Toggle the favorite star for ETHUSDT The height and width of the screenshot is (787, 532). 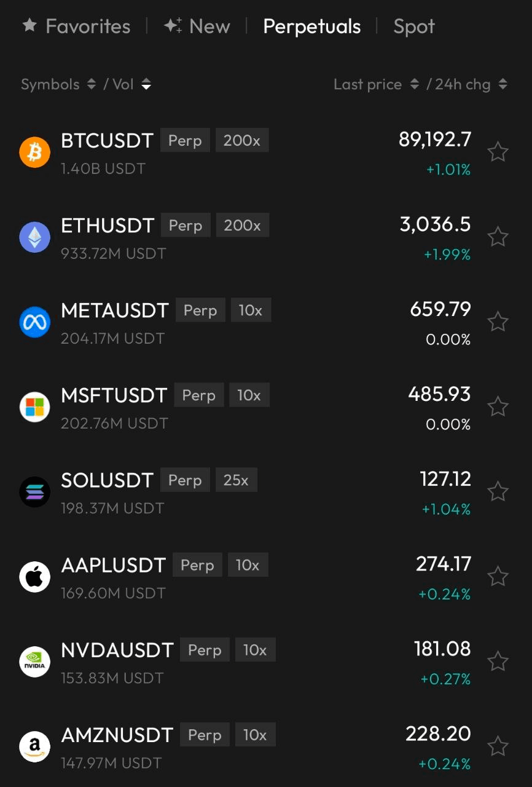coord(498,237)
